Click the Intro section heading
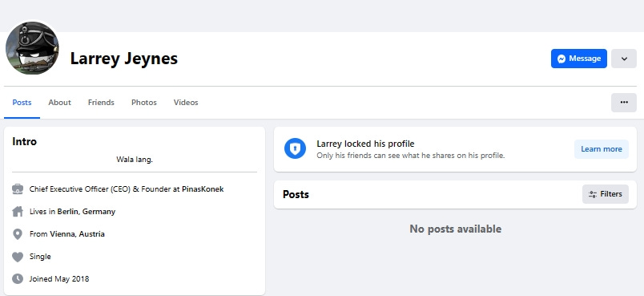Screen dimensions: 644x296 (25, 141)
